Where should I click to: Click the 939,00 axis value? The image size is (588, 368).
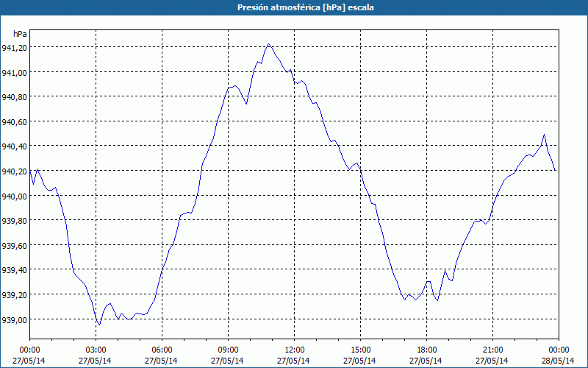point(14,319)
